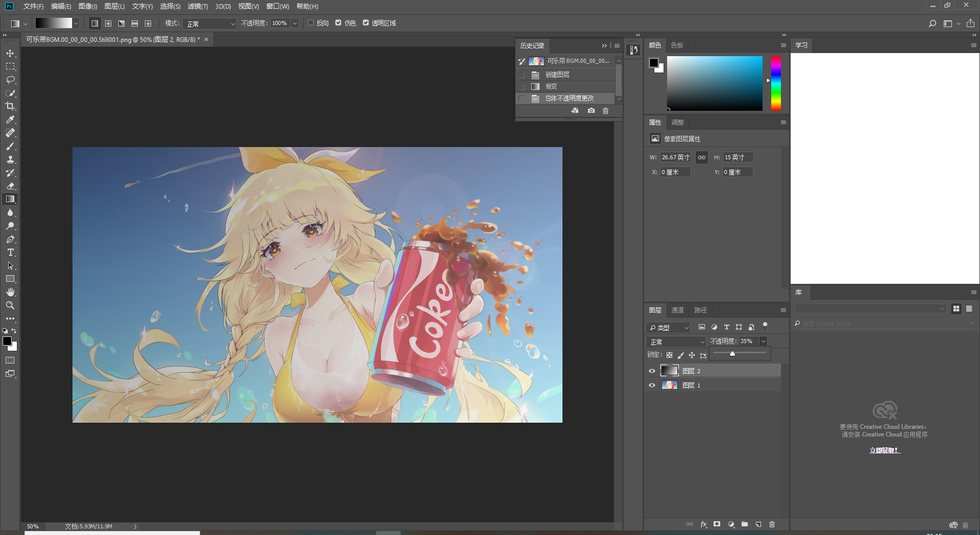Screen dimensions: 980x535
Task: Hide 图层 2 visibility eye
Action: [652, 371]
